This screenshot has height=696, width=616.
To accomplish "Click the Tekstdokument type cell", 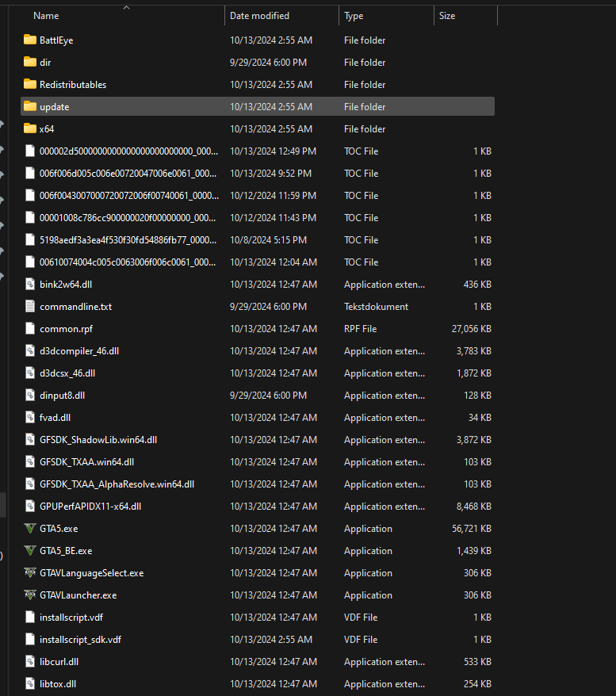I will pyautogui.click(x=376, y=307).
